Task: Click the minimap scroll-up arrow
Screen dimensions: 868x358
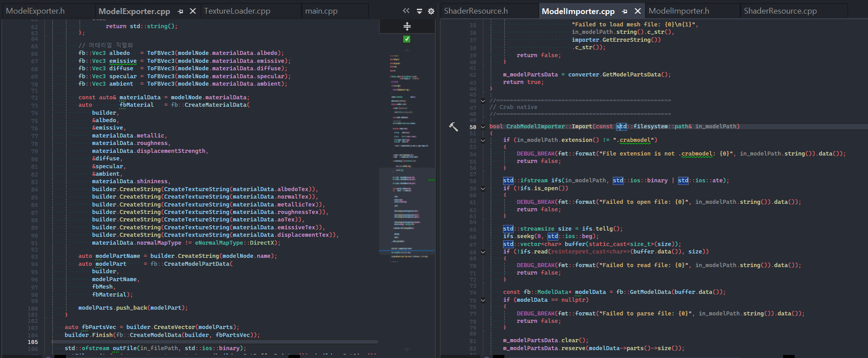Action: tap(407, 50)
